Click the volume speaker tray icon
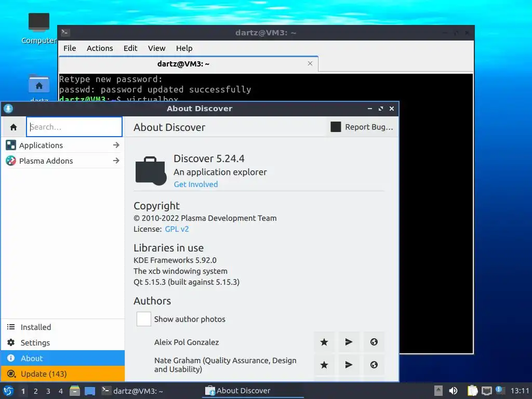Image resolution: width=532 pixels, height=399 pixels. tap(453, 391)
